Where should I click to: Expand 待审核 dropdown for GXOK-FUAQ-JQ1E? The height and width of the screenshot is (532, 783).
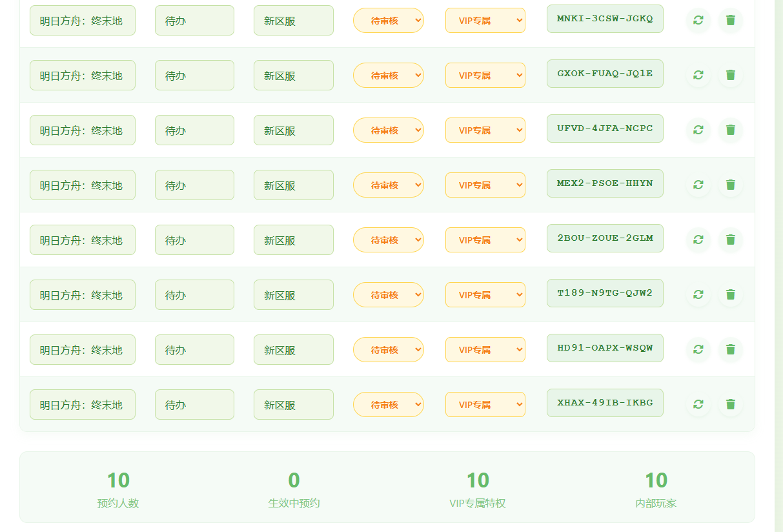[x=389, y=76]
